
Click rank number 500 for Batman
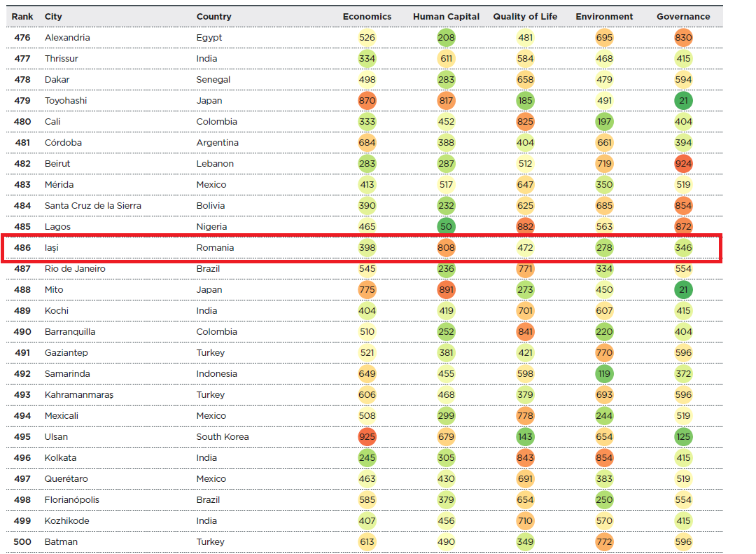(22, 541)
